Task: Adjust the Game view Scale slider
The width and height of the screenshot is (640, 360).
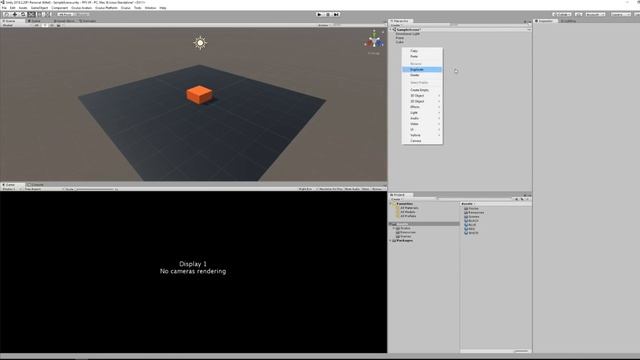Action: (x=95, y=189)
